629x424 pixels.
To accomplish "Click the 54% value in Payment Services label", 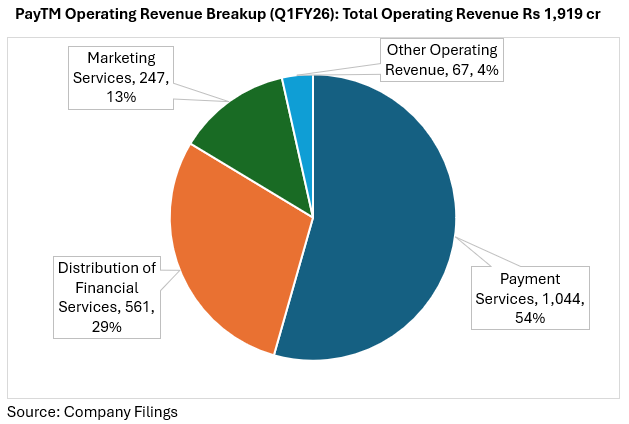I will pyautogui.click(x=530, y=318).
